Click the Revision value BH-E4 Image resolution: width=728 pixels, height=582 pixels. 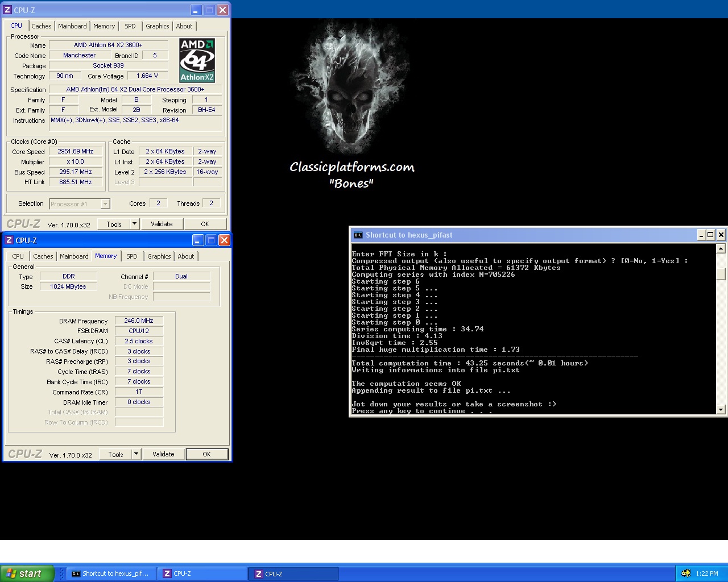(207, 110)
